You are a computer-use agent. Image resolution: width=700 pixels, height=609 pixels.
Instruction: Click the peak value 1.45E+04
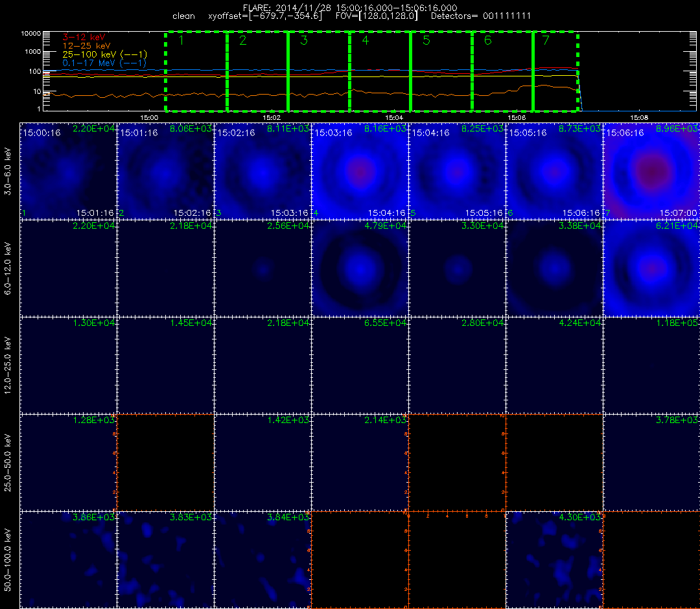191,323
